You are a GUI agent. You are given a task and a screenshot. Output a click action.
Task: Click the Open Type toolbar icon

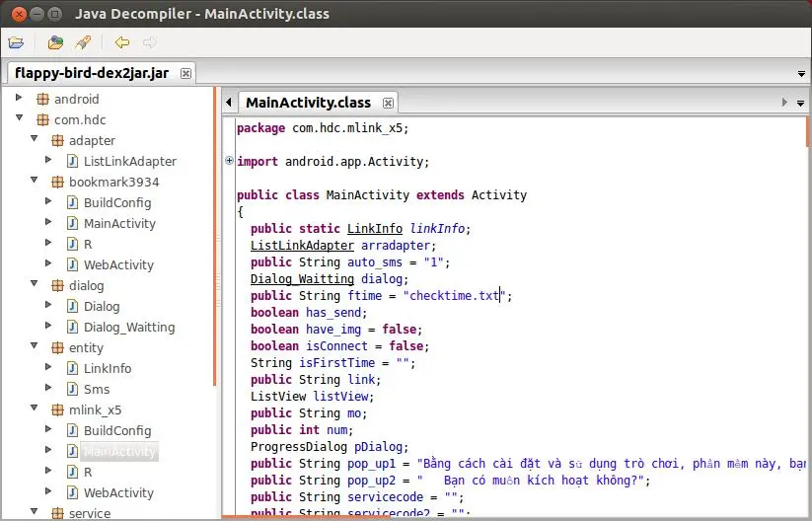(55, 42)
